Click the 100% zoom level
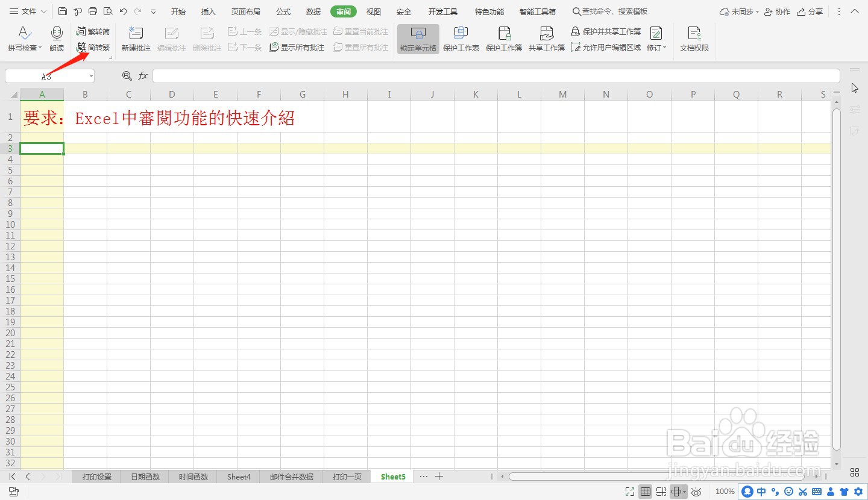868x500 pixels. point(725,492)
